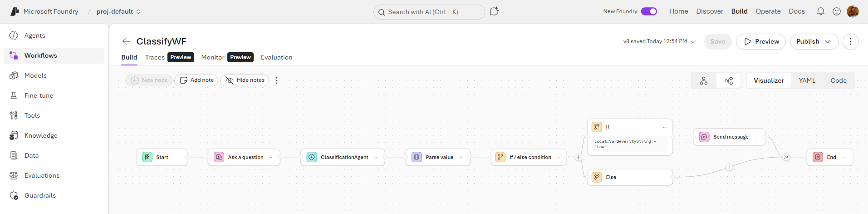This screenshot has height=214, width=868.
Task: Click the Guardrails sidebar icon
Action: [14, 195]
